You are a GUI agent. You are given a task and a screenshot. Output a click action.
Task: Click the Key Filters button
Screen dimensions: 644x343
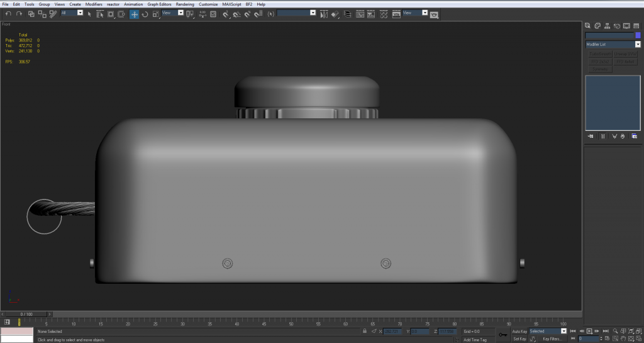pyautogui.click(x=552, y=339)
